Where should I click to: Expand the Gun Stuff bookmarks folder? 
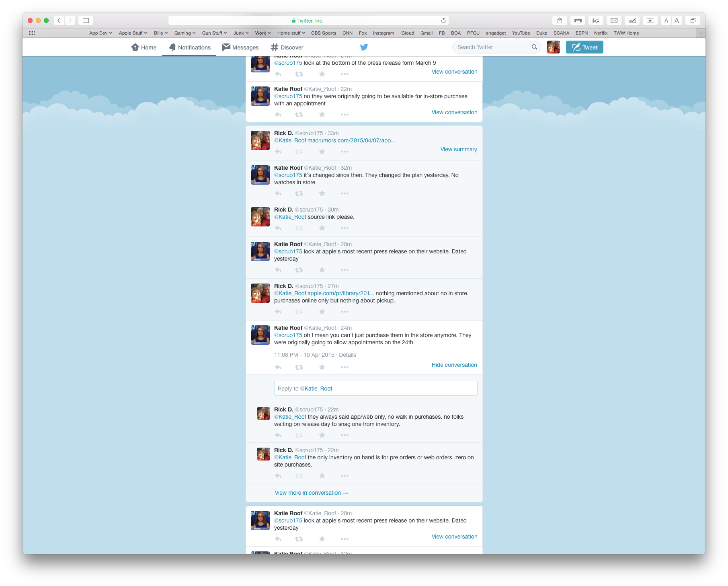(214, 33)
